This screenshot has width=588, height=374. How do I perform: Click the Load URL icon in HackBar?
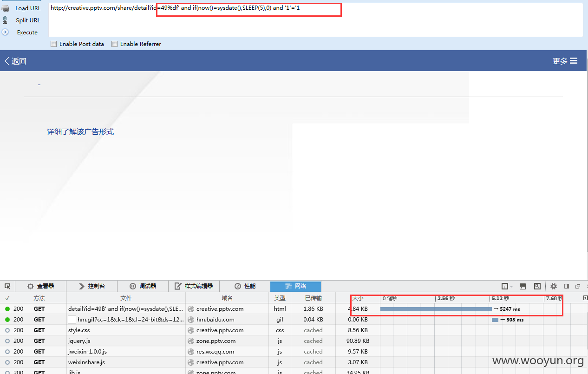[5, 8]
